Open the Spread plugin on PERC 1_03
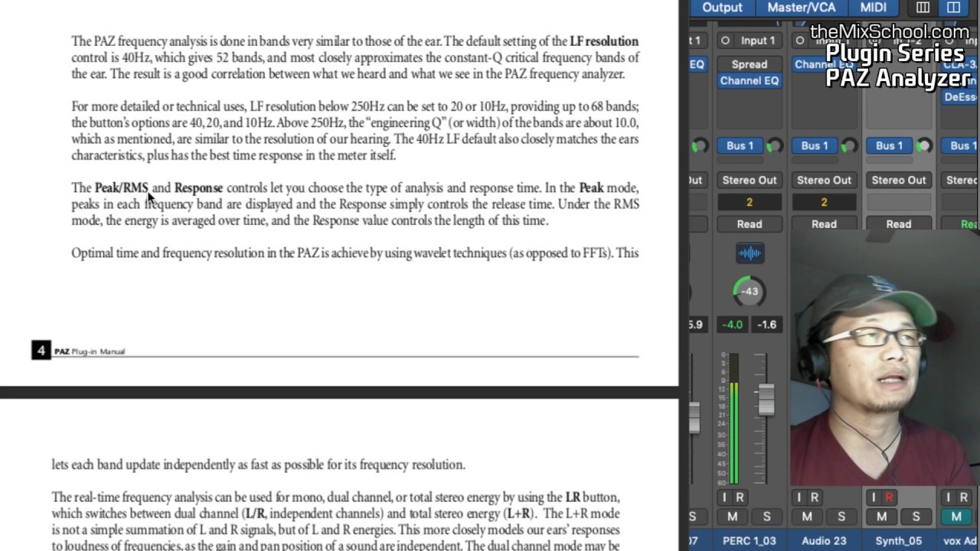This screenshot has width=980, height=551. pos(749,64)
